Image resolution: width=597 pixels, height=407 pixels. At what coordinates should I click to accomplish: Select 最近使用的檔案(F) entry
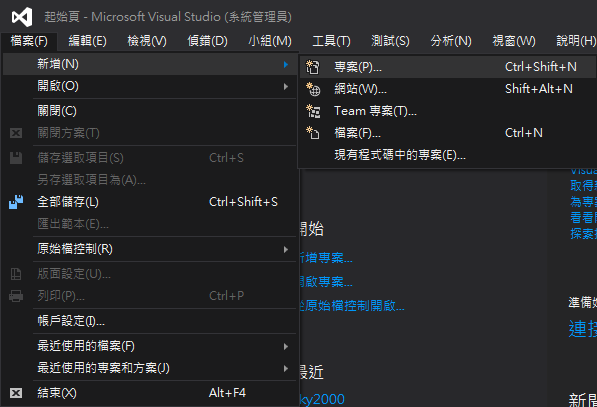pyautogui.click(x=149, y=346)
